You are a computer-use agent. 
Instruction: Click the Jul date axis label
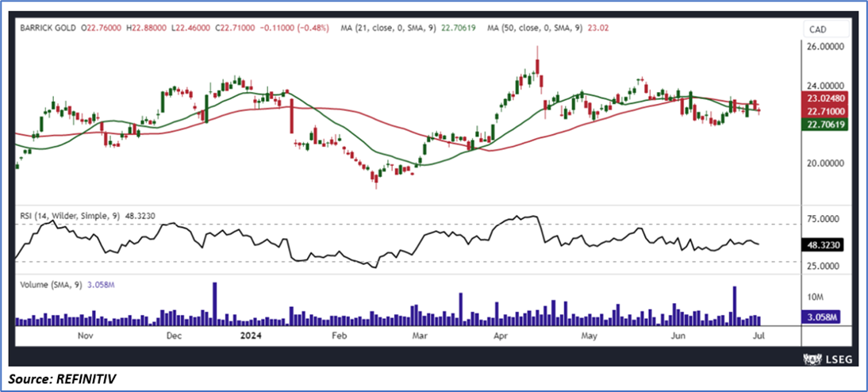(760, 336)
